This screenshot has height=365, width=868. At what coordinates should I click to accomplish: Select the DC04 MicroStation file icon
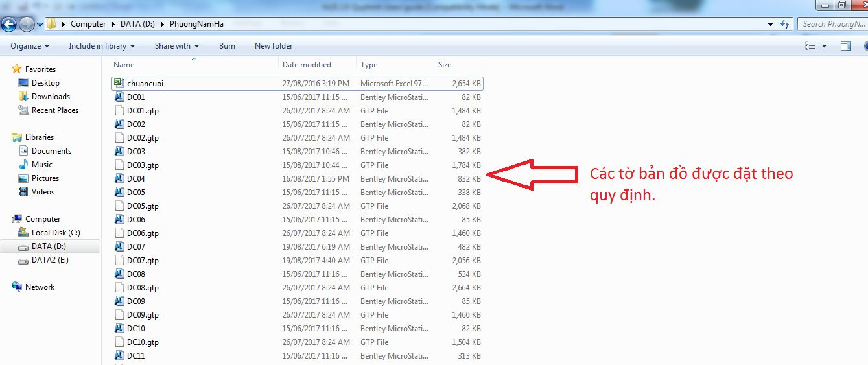click(119, 179)
